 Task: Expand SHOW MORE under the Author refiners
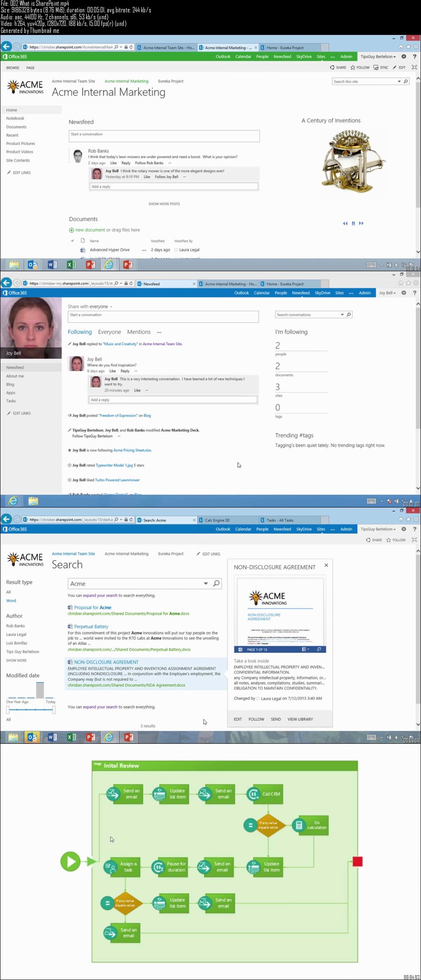pos(16,660)
